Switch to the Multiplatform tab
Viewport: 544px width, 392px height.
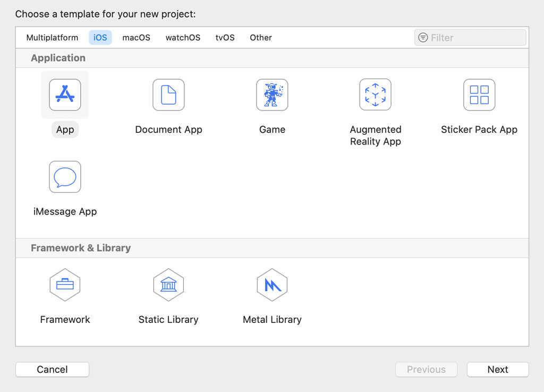53,38
